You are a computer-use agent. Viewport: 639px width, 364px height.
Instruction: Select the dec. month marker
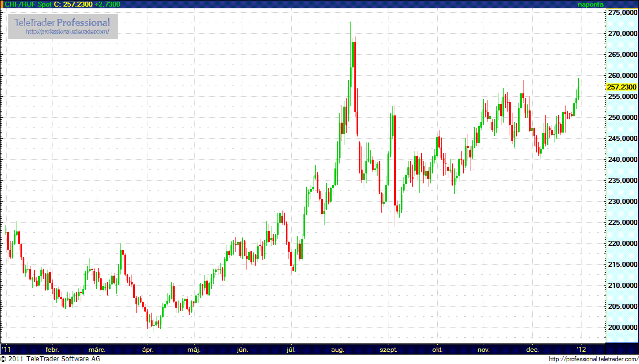coord(532,350)
